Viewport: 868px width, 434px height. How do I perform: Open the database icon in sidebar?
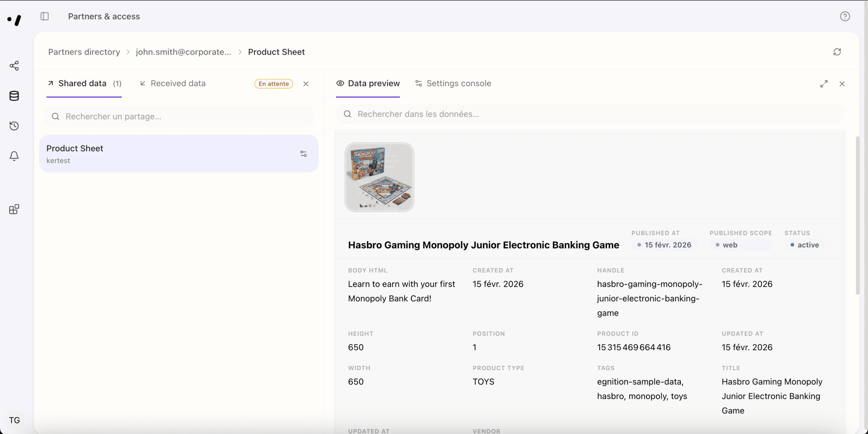coord(14,96)
